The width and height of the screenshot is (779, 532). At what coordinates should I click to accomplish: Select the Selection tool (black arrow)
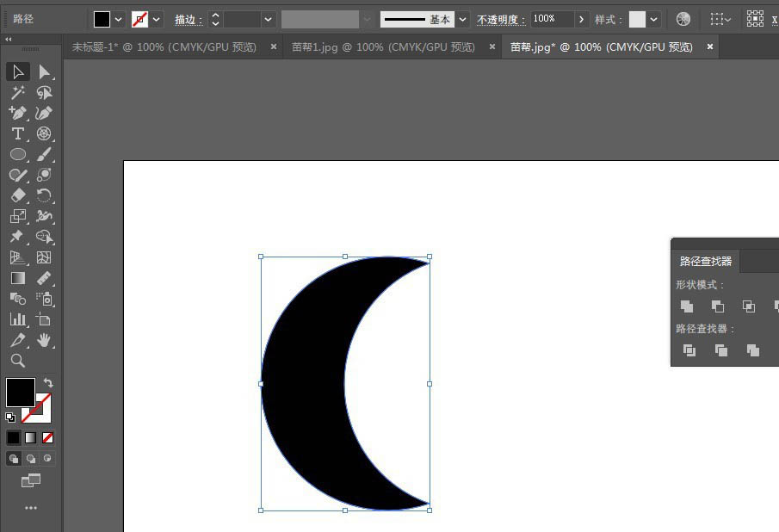click(x=18, y=72)
